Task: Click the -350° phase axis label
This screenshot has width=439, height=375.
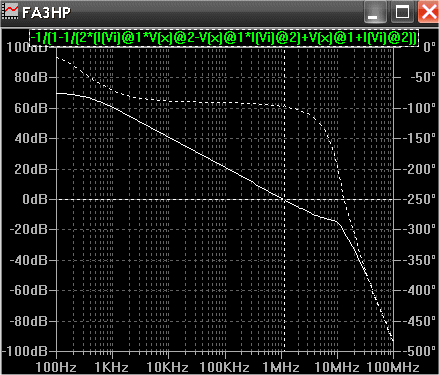Action: coord(420,260)
